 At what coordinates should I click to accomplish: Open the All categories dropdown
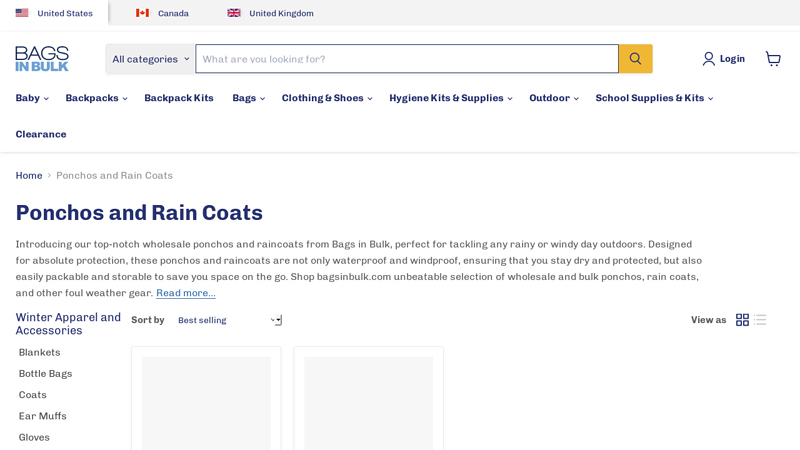pyautogui.click(x=150, y=59)
